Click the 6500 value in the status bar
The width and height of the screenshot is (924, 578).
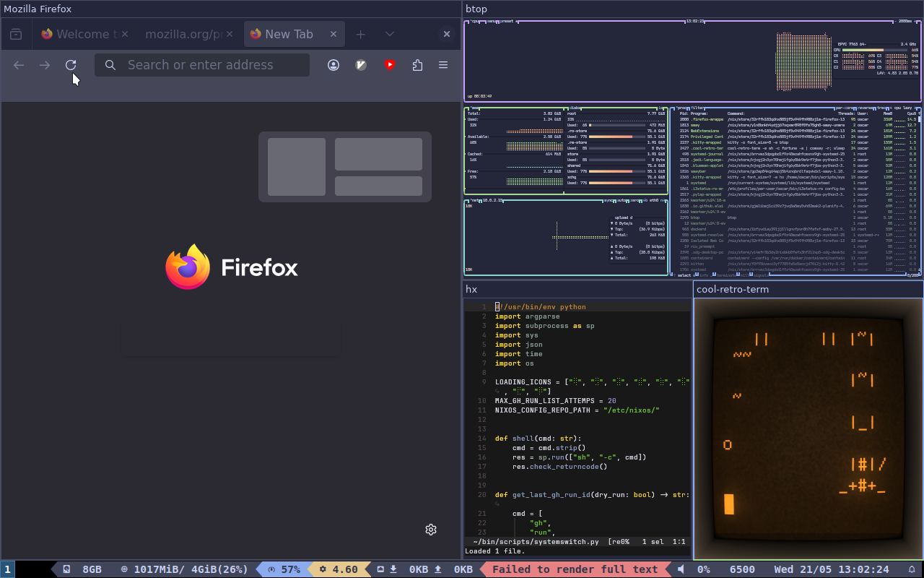tap(742, 569)
